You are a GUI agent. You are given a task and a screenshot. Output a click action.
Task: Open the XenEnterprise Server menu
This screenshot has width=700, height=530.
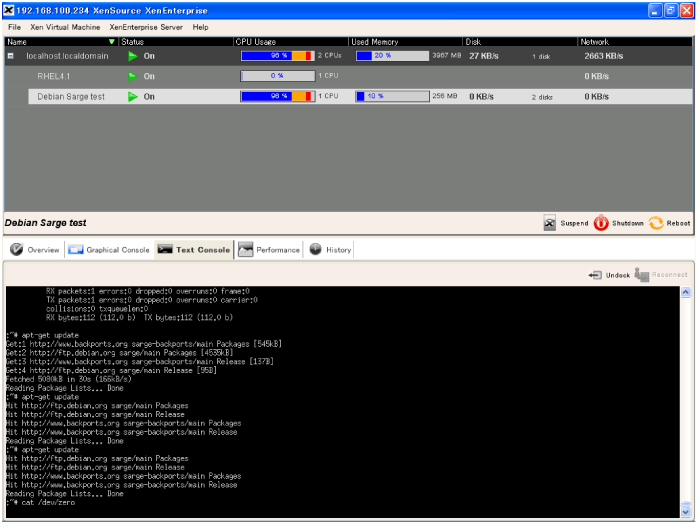[x=146, y=27]
